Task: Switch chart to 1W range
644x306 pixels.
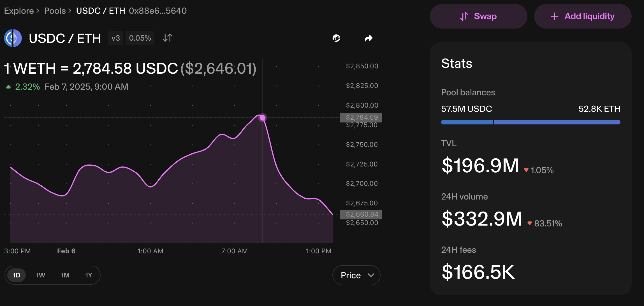Action: pos(40,275)
